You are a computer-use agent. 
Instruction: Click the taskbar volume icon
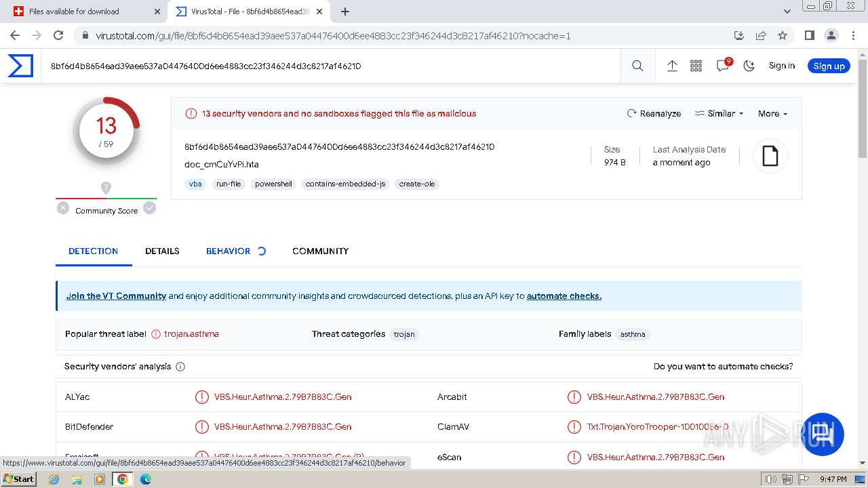(771, 479)
